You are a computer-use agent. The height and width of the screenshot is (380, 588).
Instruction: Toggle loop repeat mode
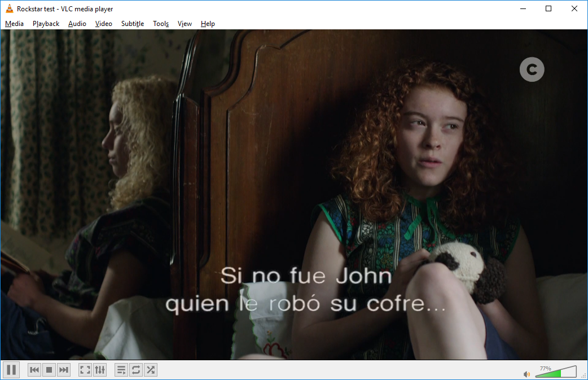pyautogui.click(x=136, y=370)
